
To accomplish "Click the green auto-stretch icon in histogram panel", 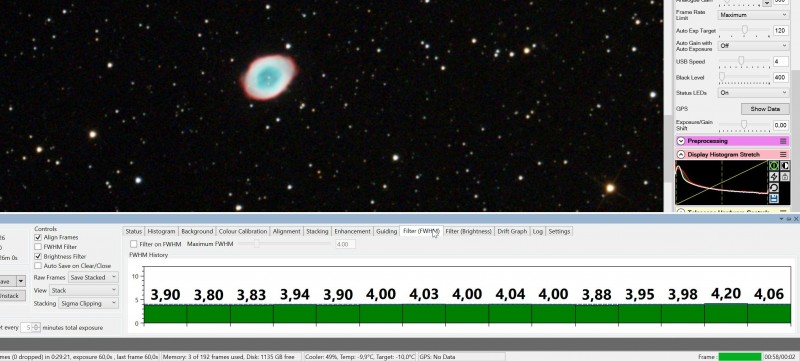I will tap(773, 166).
